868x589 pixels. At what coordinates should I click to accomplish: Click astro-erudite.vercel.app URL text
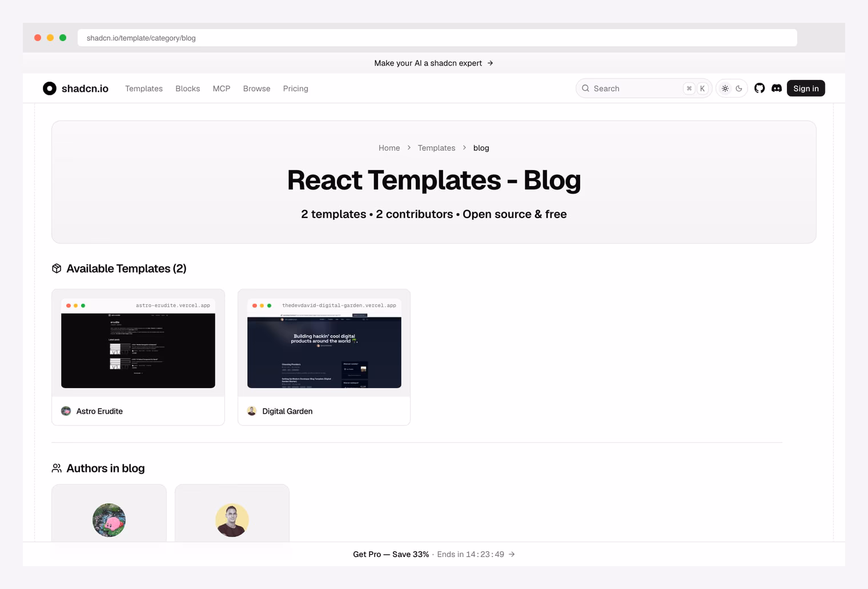(x=173, y=305)
